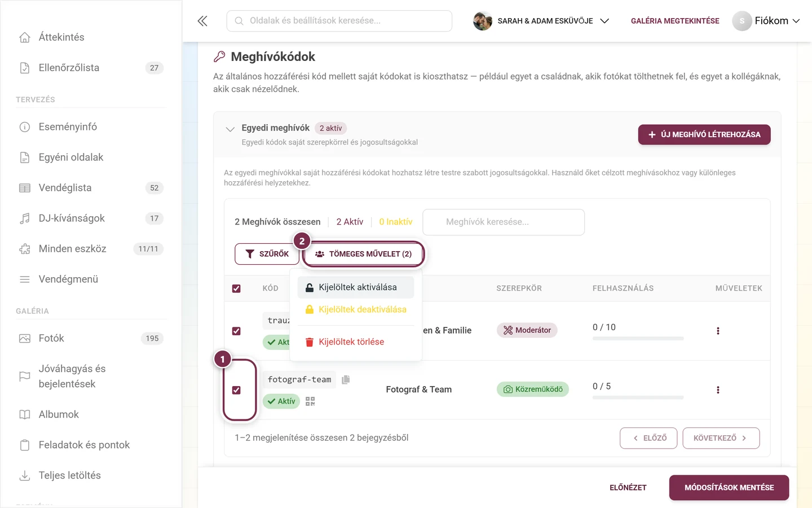The image size is (812, 508).
Task: Click the Eseményinfó info icon
Action: coord(25,127)
